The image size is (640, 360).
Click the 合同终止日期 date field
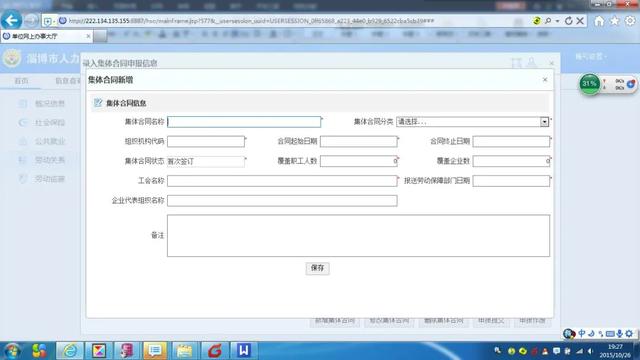[x=511, y=141]
